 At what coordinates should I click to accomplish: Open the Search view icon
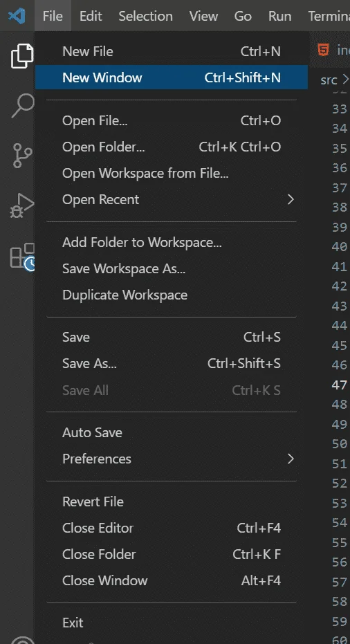(x=22, y=106)
